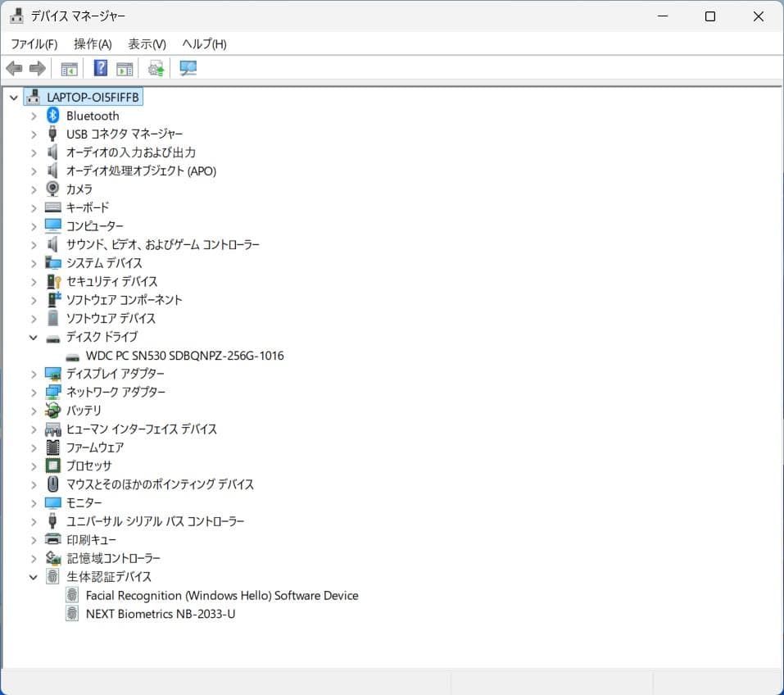The height and width of the screenshot is (695, 784).
Task: Select the カメラ device category
Action: point(79,189)
